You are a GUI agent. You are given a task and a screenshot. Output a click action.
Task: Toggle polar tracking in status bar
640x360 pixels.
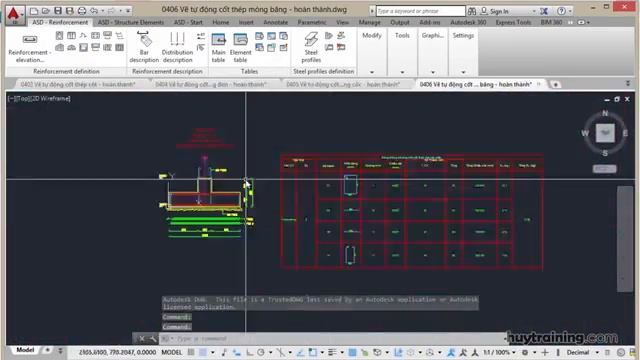pyautogui.click(x=261, y=352)
